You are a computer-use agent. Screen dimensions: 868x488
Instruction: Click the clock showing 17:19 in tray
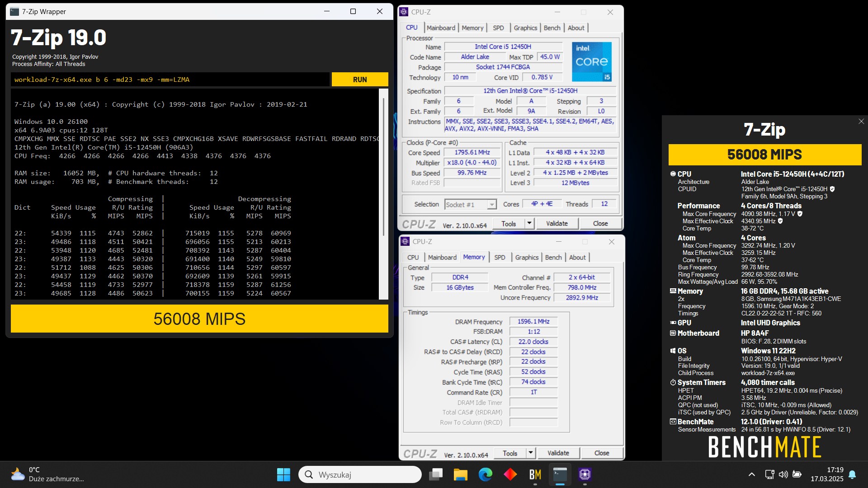835,470
